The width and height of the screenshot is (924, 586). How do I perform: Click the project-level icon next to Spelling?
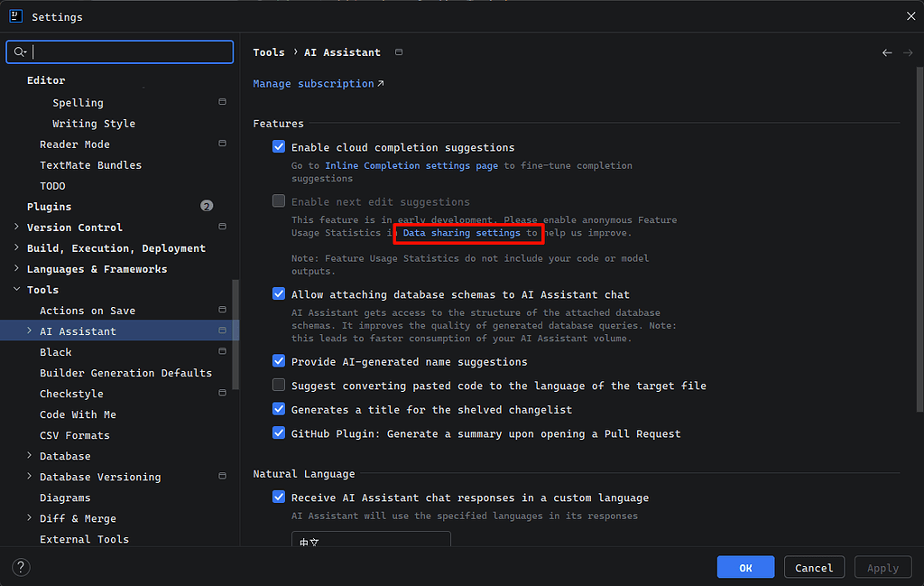(x=222, y=102)
